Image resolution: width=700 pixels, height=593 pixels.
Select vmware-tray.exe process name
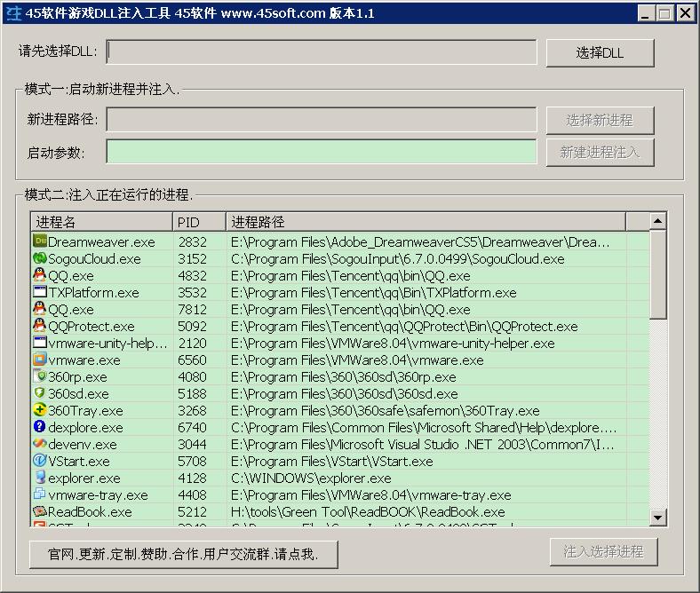(x=99, y=495)
